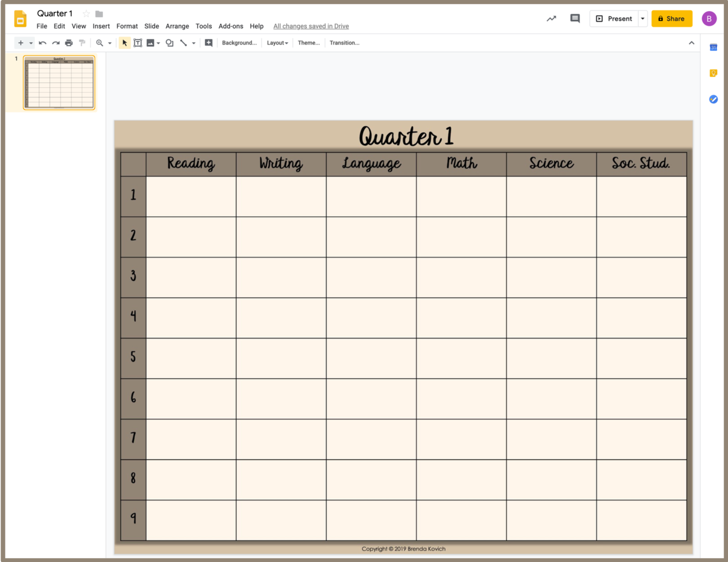Open the Layout dropdown
The height and width of the screenshot is (562, 728).
277,43
